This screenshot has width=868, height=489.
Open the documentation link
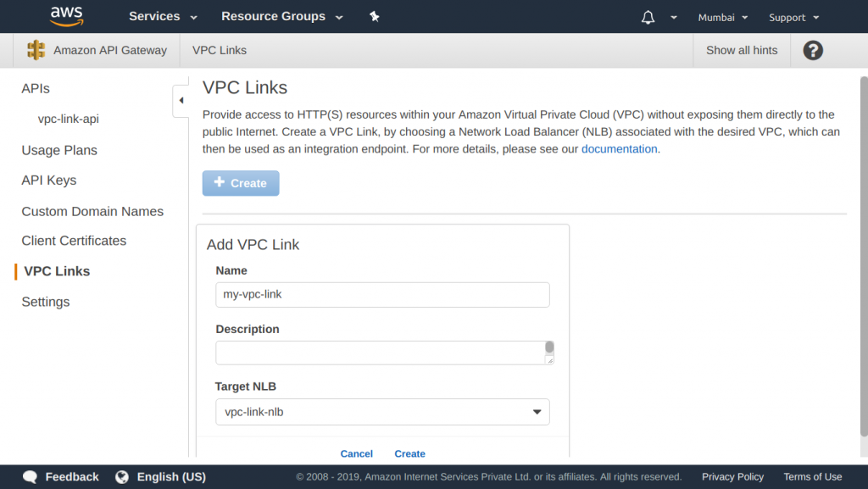click(619, 149)
